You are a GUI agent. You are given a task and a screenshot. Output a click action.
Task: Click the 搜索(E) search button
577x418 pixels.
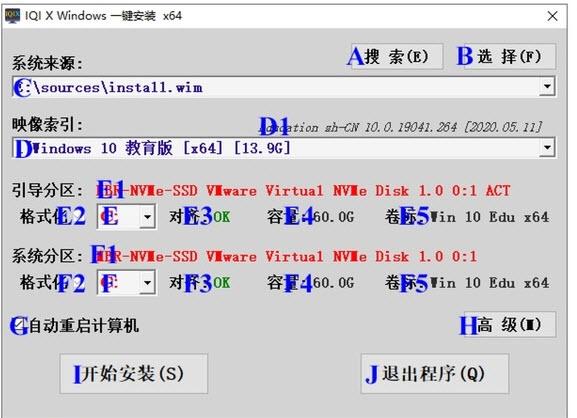pyautogui.click(x=397, y=56)
